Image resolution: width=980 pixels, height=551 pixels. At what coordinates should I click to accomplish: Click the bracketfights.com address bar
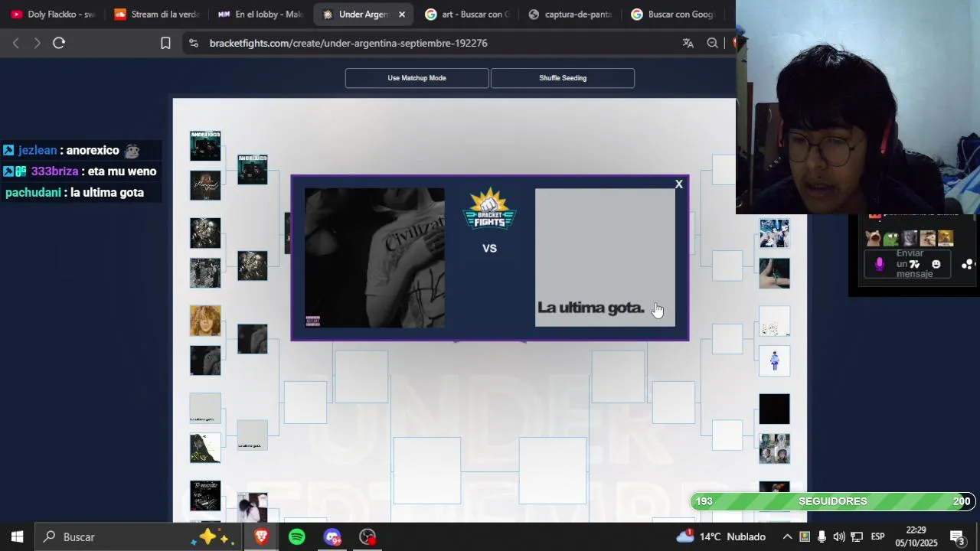point(348,44)
